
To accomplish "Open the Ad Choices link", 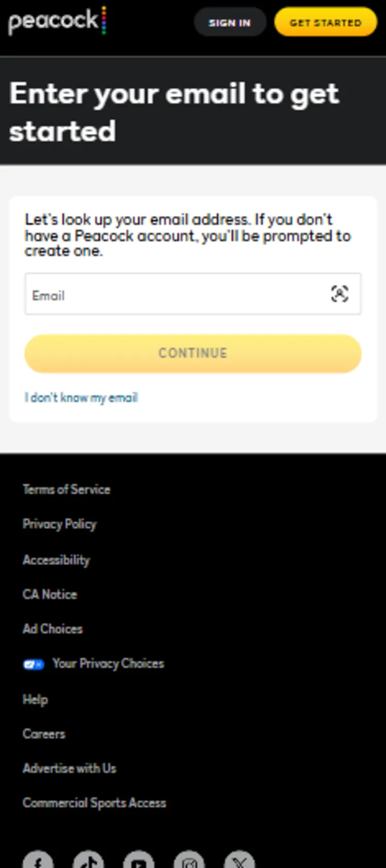I will point(52,629).
